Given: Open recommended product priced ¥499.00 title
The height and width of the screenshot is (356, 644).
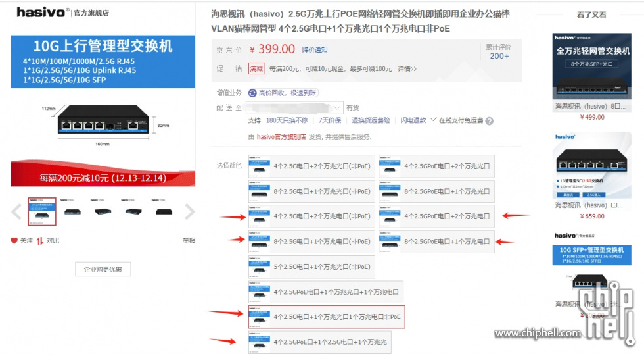Looking at the screenshot, I should click(590, 106).
